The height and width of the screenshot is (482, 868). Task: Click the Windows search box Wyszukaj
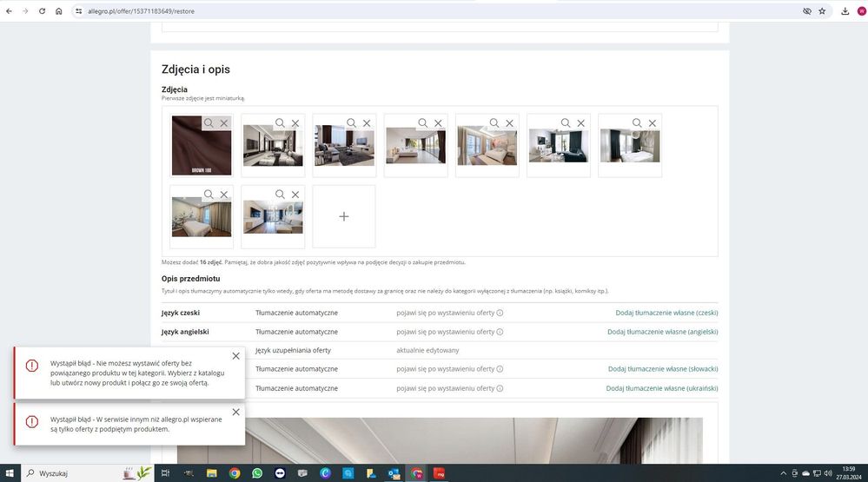click(x=70, y=473)
